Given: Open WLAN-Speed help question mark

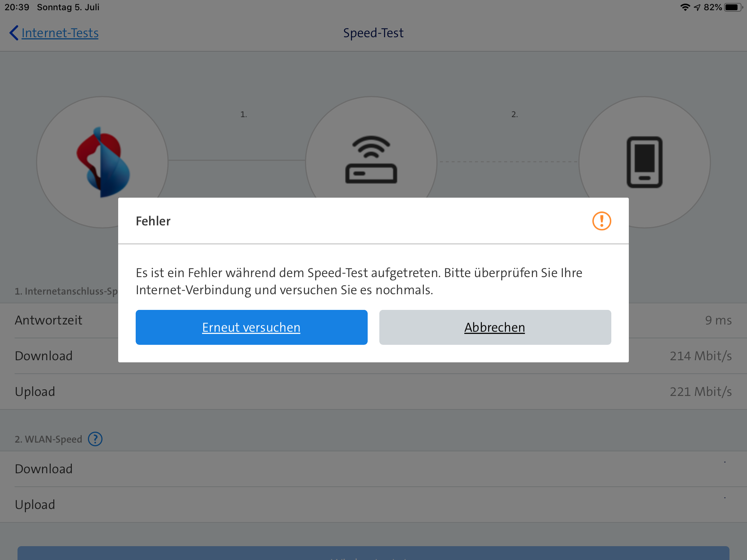Looking at the screenshot, I should (95, 439).
